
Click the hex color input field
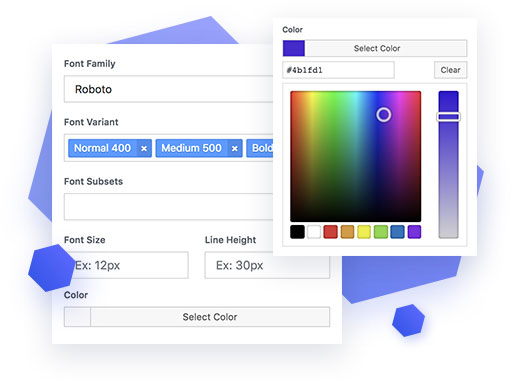[338, 70]
